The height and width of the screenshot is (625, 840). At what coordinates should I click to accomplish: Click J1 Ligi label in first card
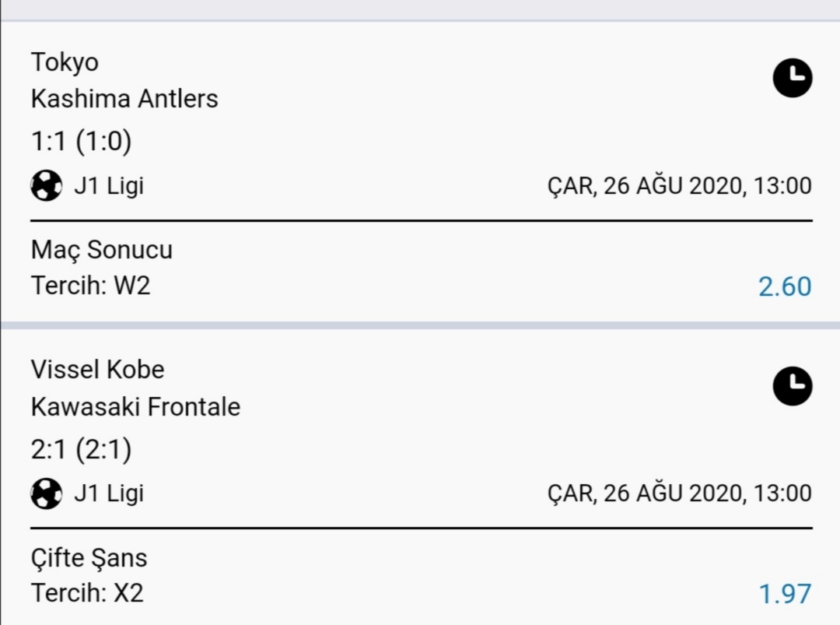click(x=110, y=186)
